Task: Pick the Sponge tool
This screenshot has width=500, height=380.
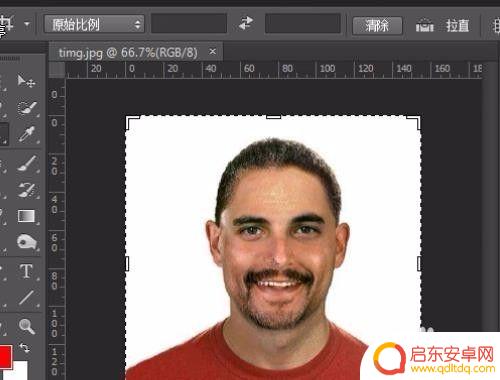Action: click(27, 242)
